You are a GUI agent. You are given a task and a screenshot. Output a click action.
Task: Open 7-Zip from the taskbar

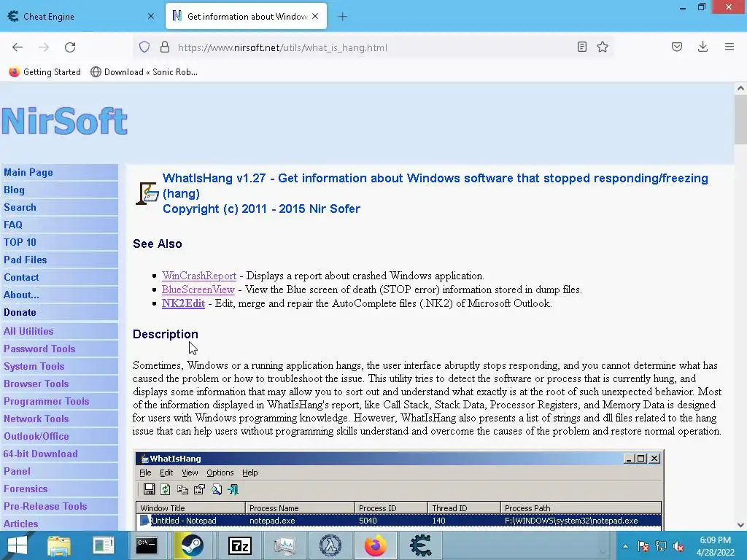point(240,545)
